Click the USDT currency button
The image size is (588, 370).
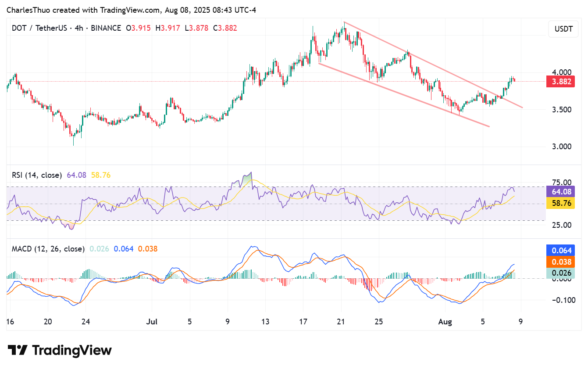(563, 29)
